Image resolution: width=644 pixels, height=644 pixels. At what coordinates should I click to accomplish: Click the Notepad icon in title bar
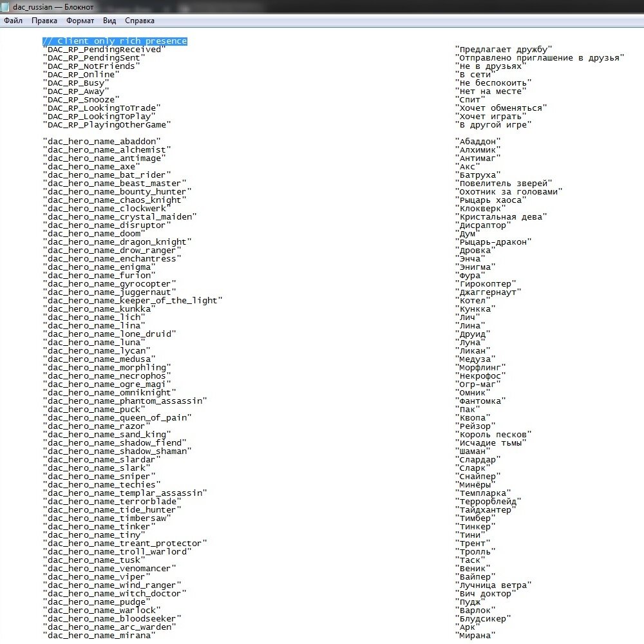5,6
